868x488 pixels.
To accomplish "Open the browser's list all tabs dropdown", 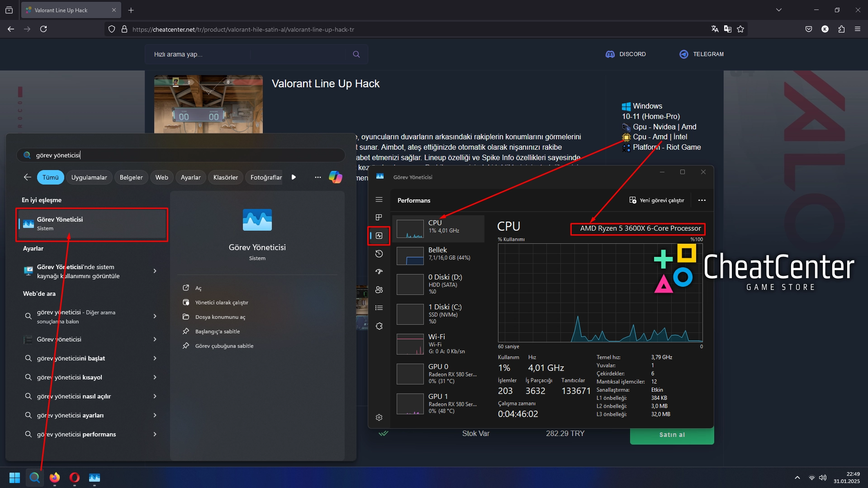I will [779, 10].
